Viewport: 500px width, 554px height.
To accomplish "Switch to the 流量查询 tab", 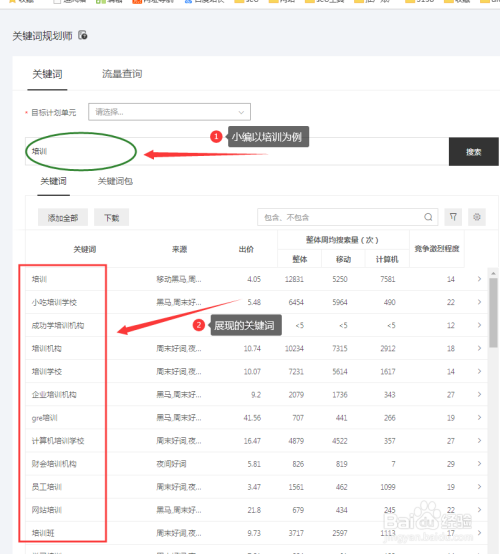I will coord(122,74).
